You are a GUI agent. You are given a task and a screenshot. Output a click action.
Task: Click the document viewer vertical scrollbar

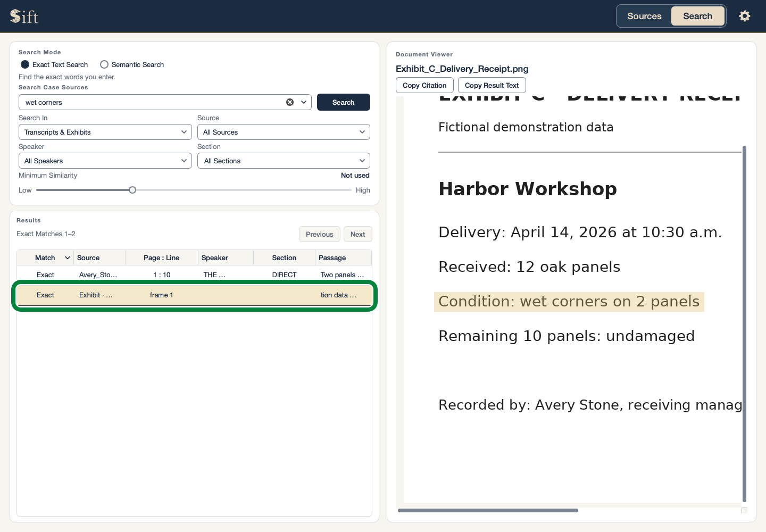click(744, 323)
